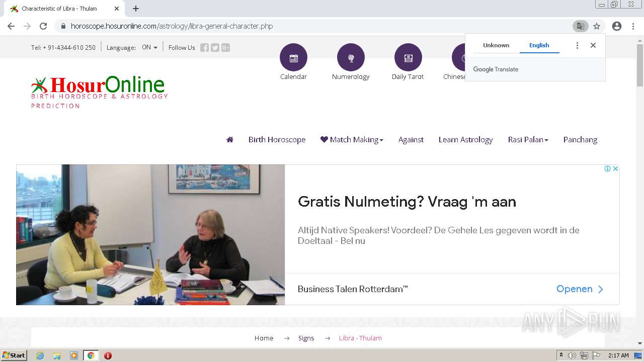The image size is (644, 362).
Task: Click the volume icon in system tray
Action: click(x=572, y=355)
